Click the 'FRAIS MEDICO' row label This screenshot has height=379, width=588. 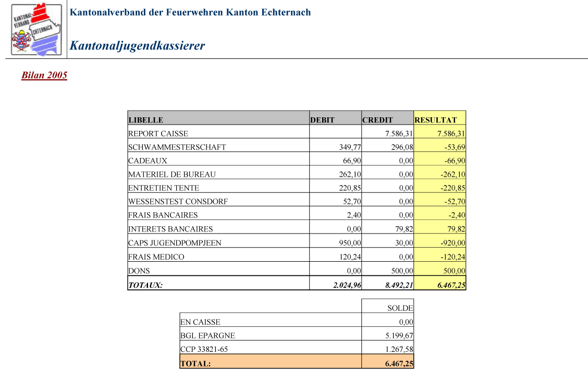point(156,257)
